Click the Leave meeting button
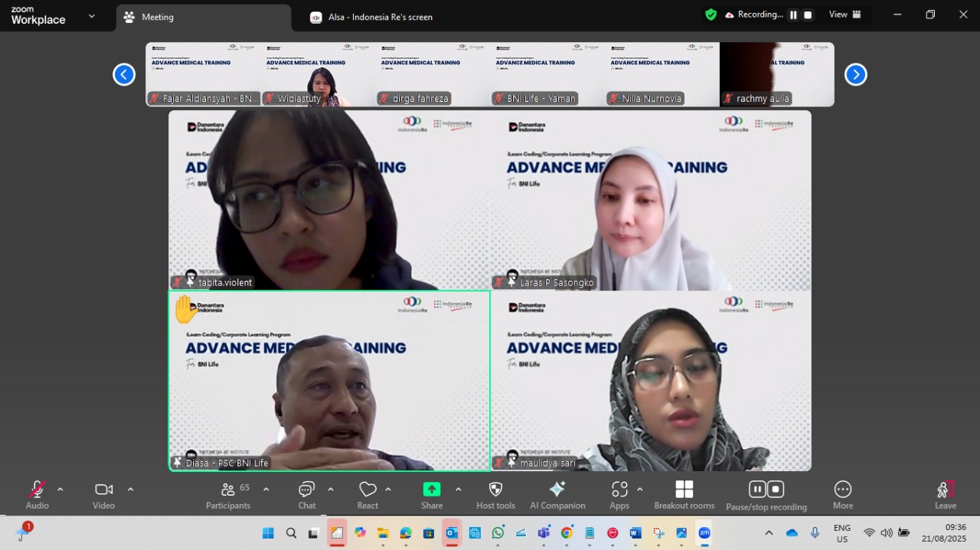The width and height of the screenshot is (980, 550). 945,494
